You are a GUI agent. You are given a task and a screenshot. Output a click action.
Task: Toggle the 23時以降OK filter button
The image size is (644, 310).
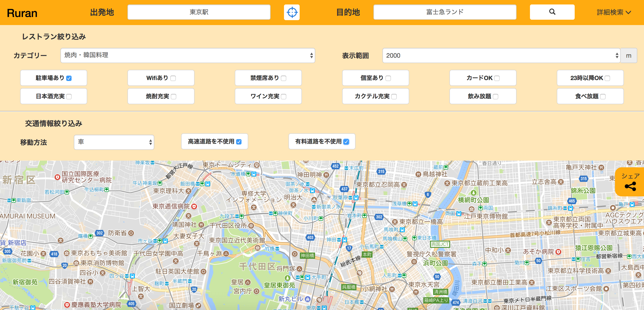coord(590,78)
